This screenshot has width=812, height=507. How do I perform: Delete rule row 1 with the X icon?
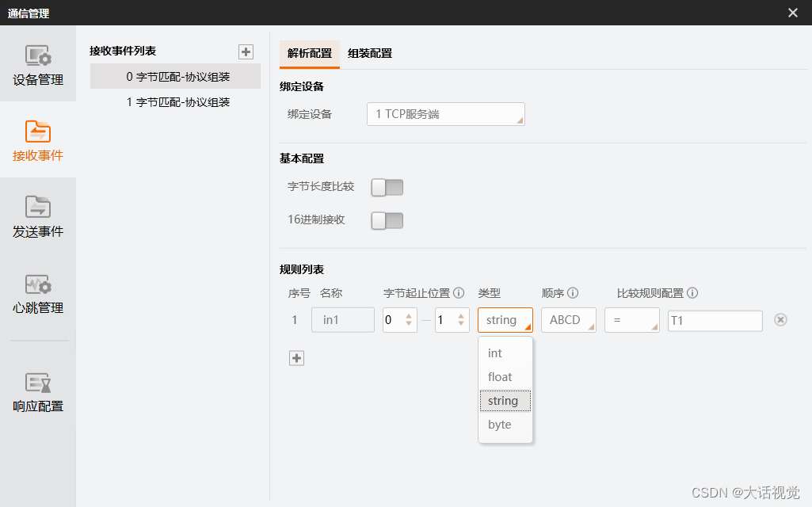pos(780,320)
